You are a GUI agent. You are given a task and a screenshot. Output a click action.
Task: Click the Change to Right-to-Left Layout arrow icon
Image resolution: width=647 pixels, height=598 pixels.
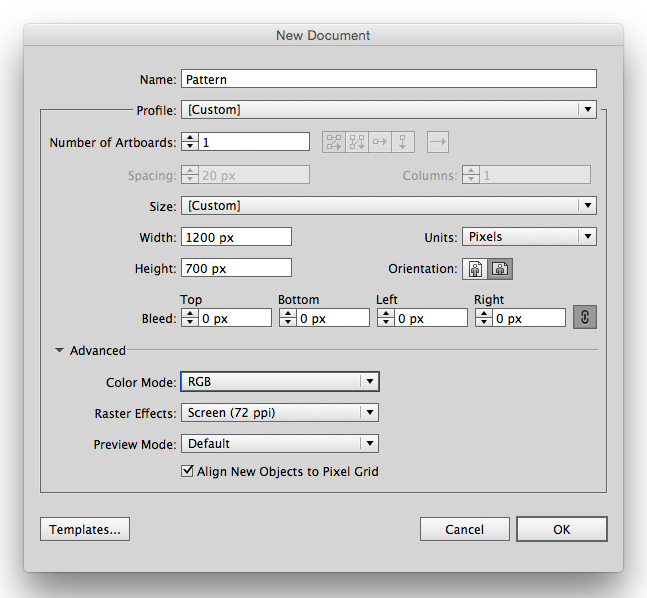coord(437,142)
